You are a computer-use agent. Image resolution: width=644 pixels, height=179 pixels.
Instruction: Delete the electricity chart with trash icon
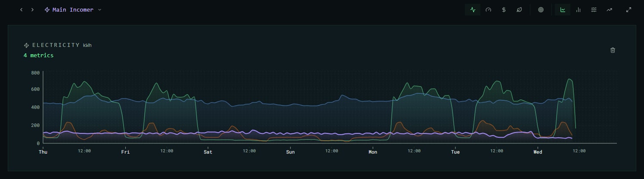[613, 50]
